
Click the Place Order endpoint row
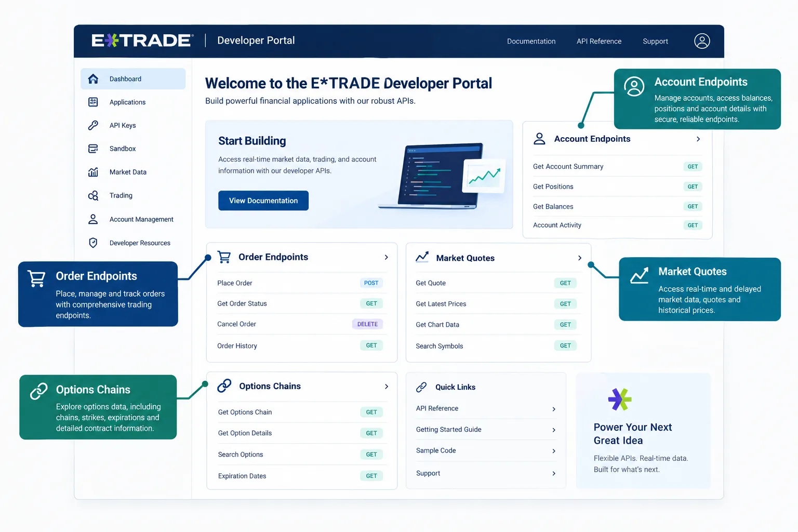point(300,283)
